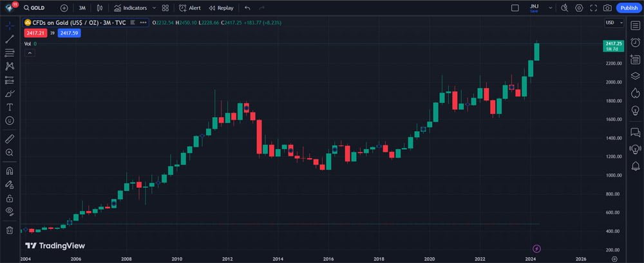Open the USD currency dropdown
Viewport: 644px width, 263px height.
pyautogui.click(x=614, y=23)
